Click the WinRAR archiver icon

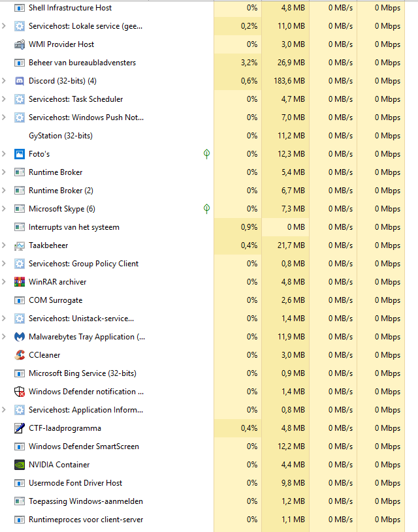pyautogui.click(x=20, y=282)
